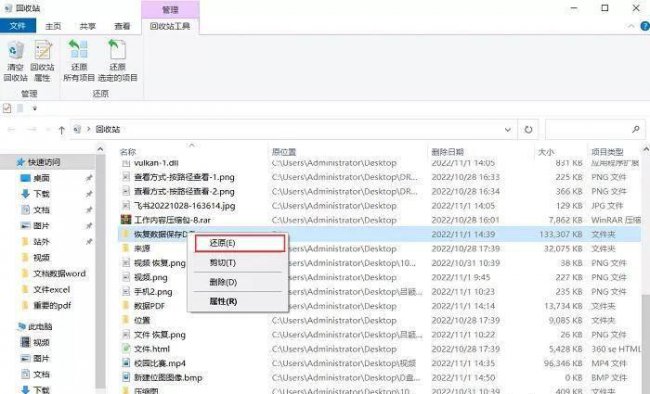Click the breadcrumb arrow before 回收站
The image size is (650, 394).
click(88, 130)
